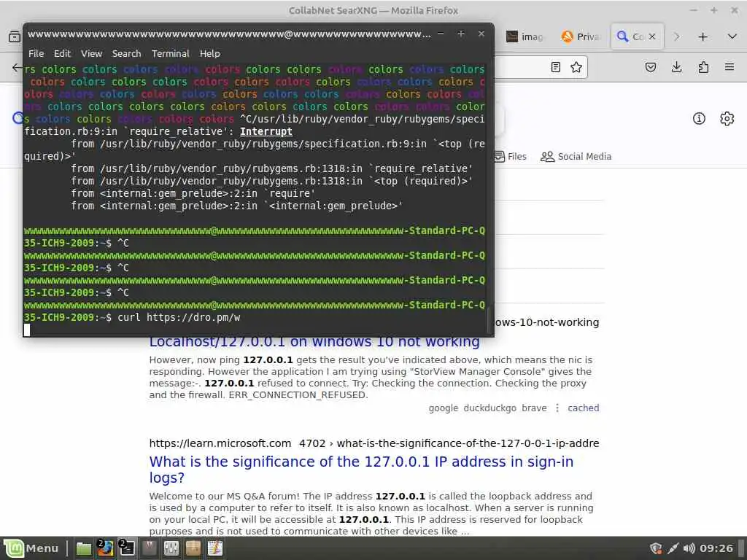
Task: Close the active SearXNG tab in Firefox
Action: click(652, 36)
